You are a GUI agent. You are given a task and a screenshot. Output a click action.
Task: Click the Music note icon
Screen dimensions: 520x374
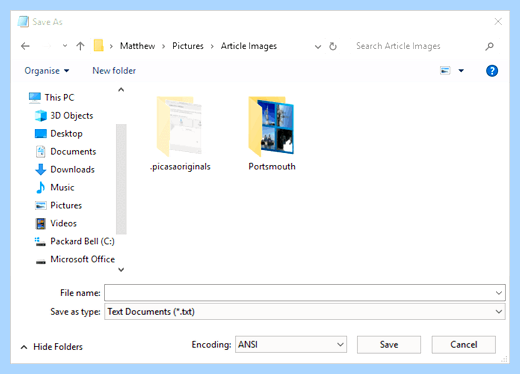(40, 188)
